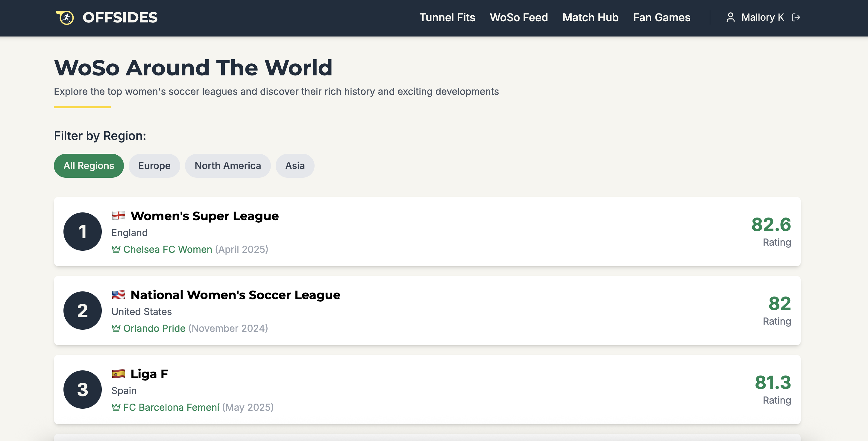
Task: Click the United States flag icon
Action: [118, 295]
